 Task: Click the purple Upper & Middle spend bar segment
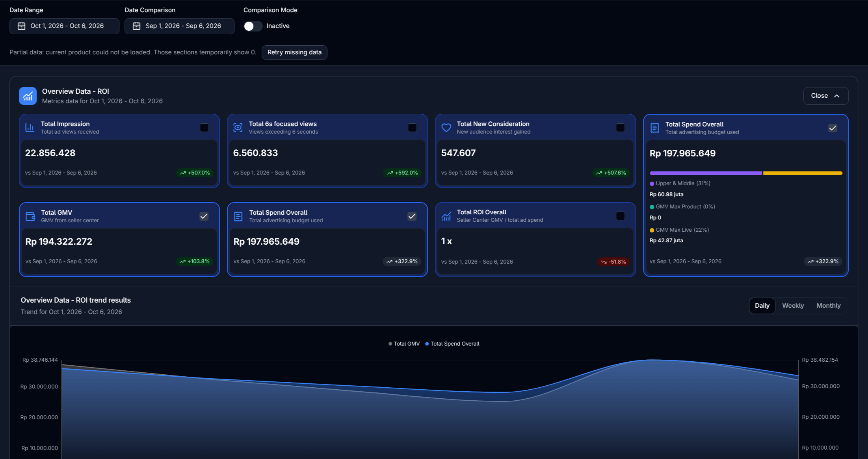click(706, 173)
